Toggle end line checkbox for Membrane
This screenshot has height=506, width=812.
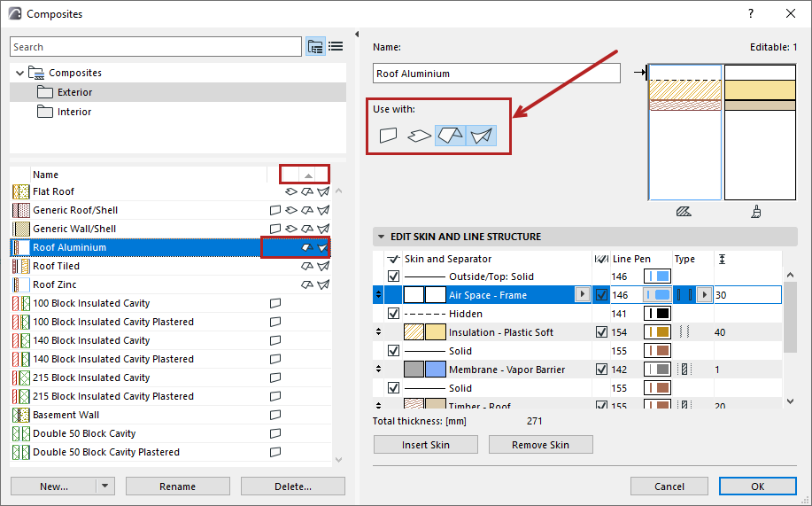pyautogui.click(x=601, y=370)
